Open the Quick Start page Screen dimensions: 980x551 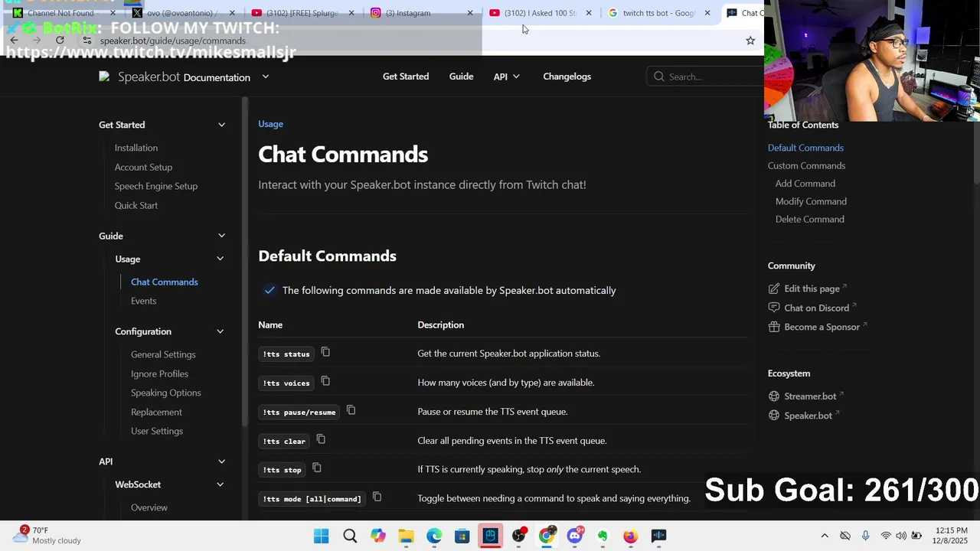pos(136,205)
